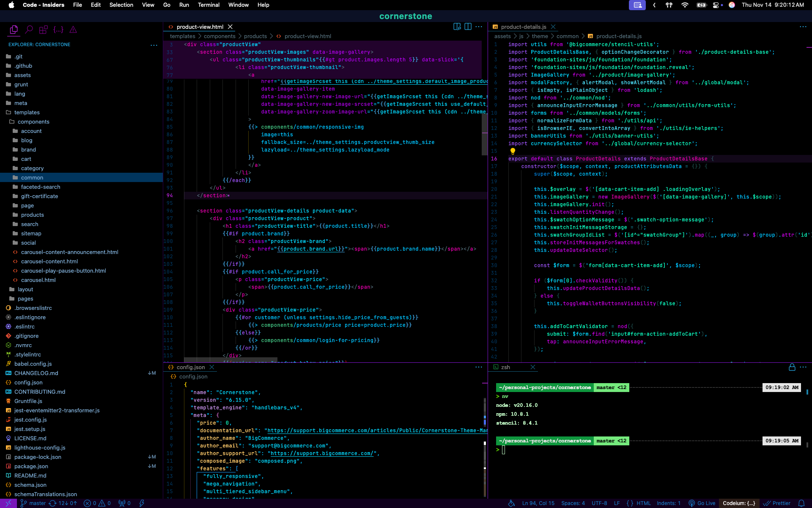Open the documentation_url link in config.json
The height and width of the screenshot is (508, 812).
coord(376,431)
